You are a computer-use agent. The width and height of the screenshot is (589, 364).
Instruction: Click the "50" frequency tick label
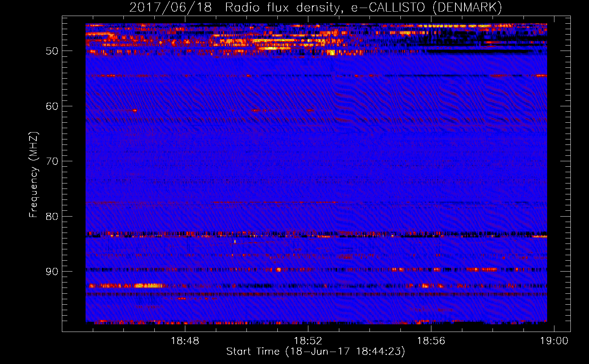point(52,51)
